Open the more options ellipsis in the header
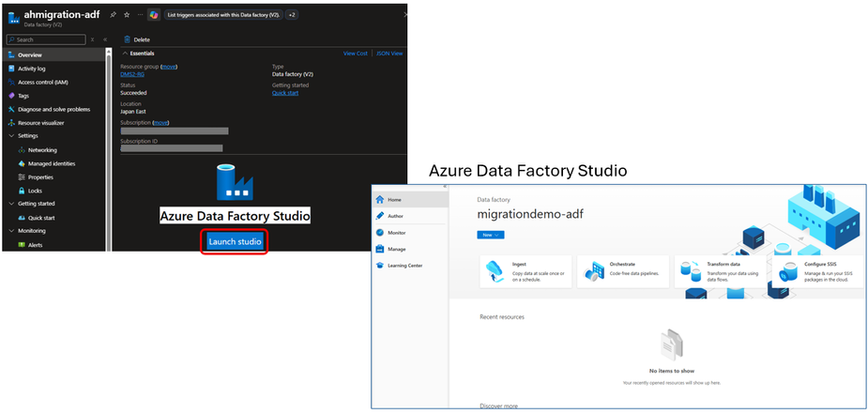 [x=140, y=15]
